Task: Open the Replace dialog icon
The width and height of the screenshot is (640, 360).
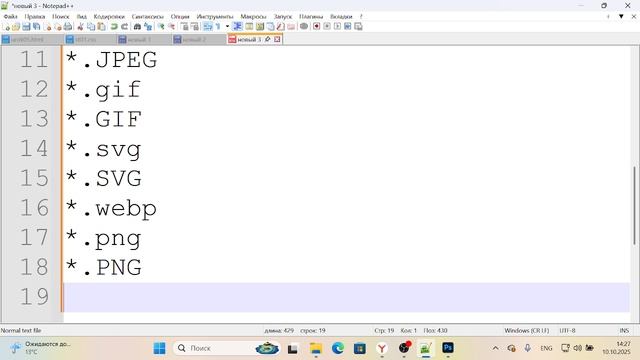Action: click(x=148, y=27)
